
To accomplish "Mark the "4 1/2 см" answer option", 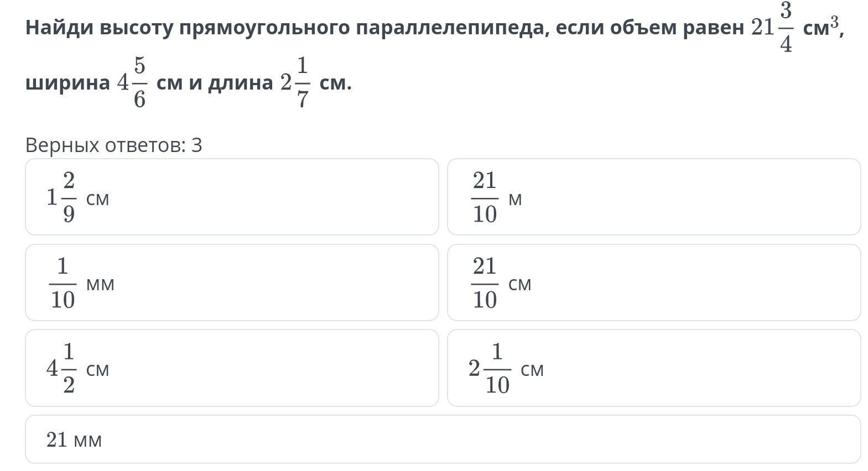I will pos(232,368).
